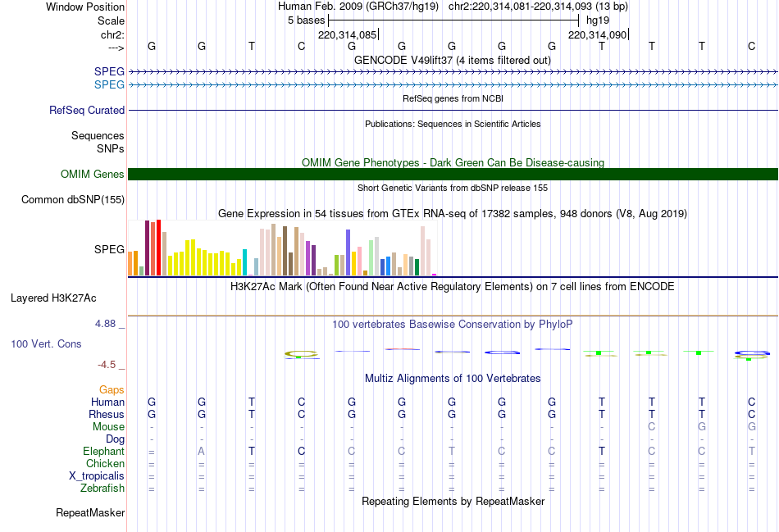Viewport: 779px width, 532px height.
Task: Click the dark blue SPEG gene label
Action: (109, 72)
